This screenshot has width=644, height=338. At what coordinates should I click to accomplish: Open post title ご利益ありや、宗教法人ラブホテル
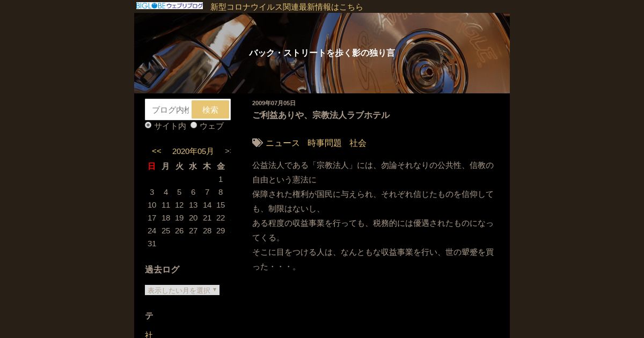pos(321,115)
